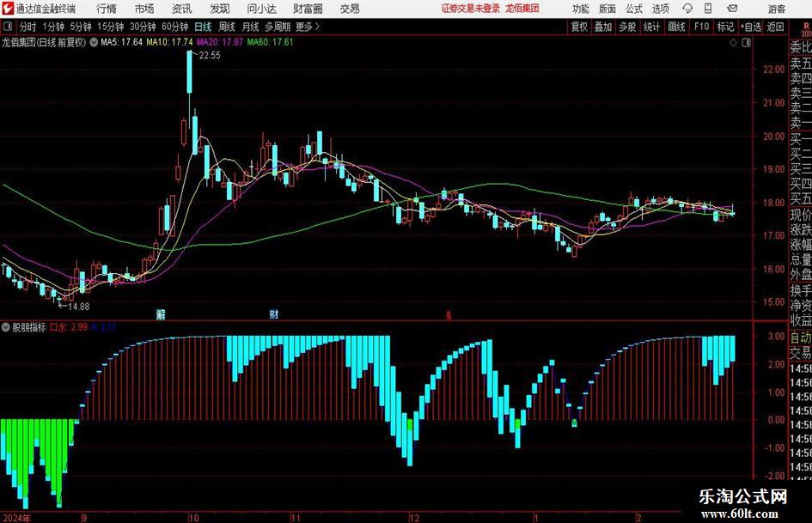This screenshot has height=523, width=812.
Task: Open the customer service headset icon
Action: (687, 9)
